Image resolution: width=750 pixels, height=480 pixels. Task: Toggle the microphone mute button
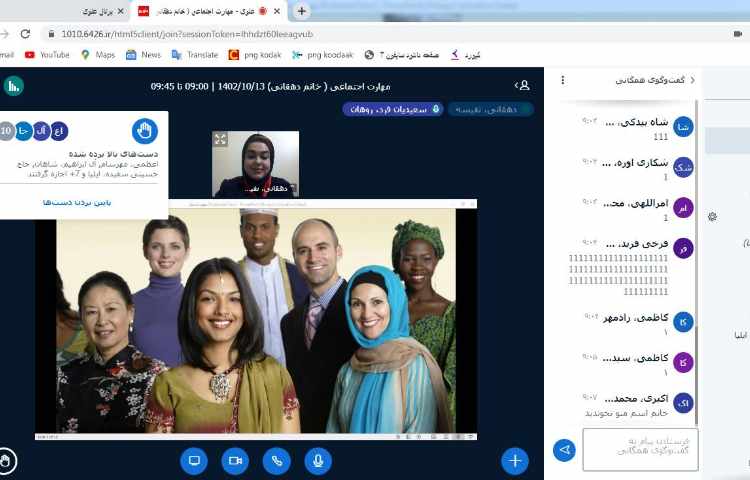pyautogui.click(x=318, y=461)
